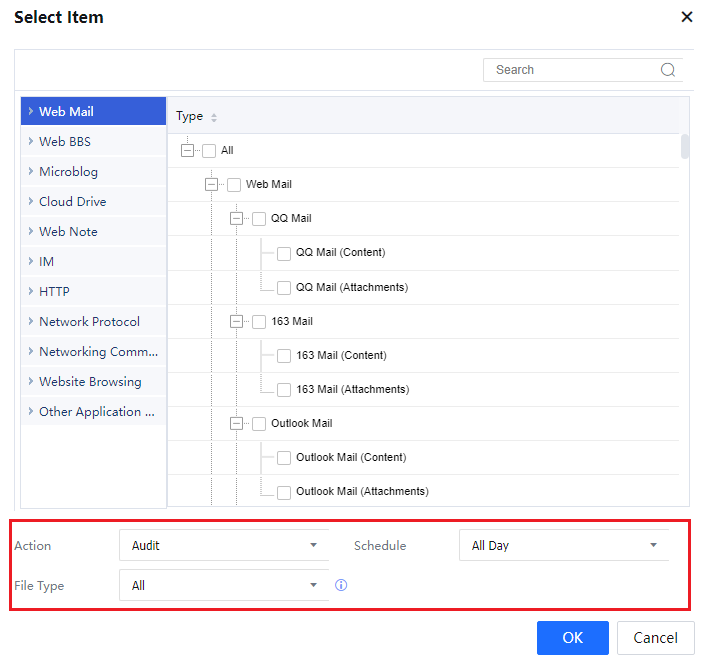Image resolution: width=714 pixels, height=667 pixels.
Task: Select the Outlook Mail checkbox
Action: 259,424
